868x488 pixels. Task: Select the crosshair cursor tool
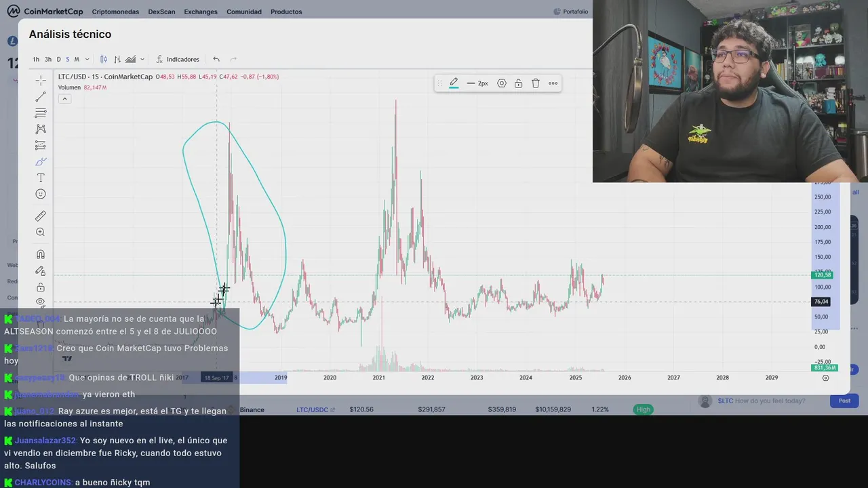click(41, 80)
